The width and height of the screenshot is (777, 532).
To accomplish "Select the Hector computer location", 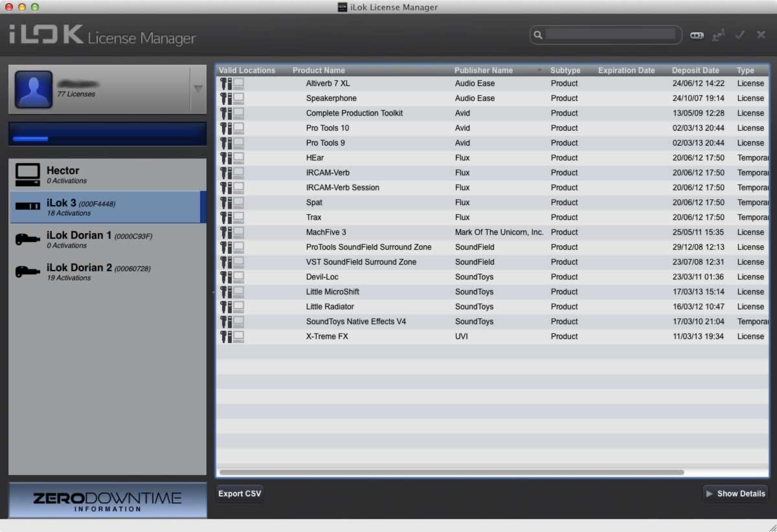I will [x=107, y=175].
